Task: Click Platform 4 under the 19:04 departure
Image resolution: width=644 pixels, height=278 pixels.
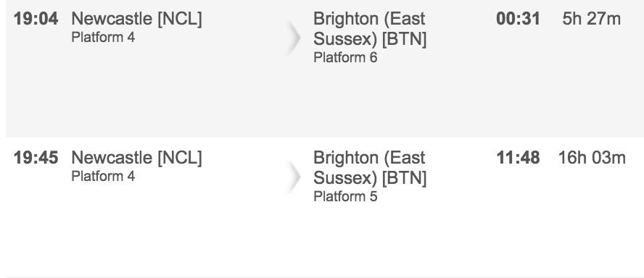Action: pos(103,38)
